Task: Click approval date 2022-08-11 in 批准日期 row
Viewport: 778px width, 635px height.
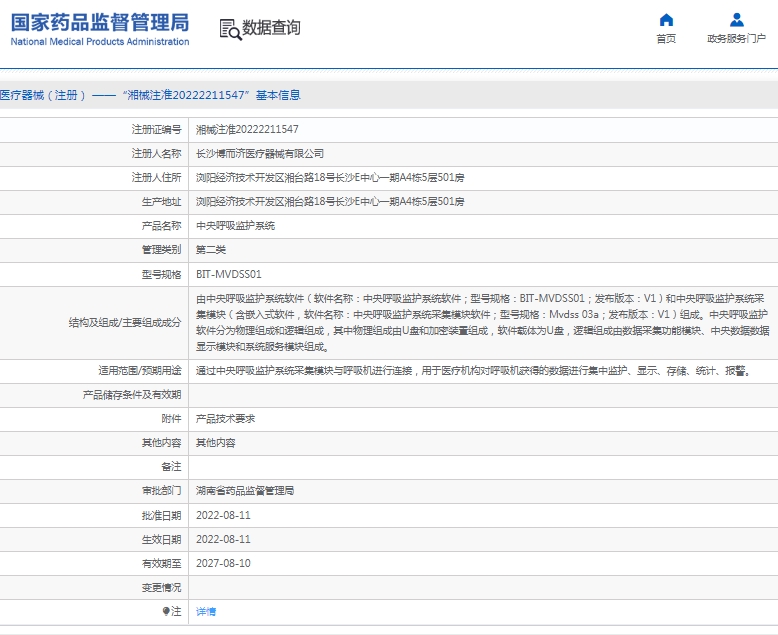Action: click(x=223, y=515)
